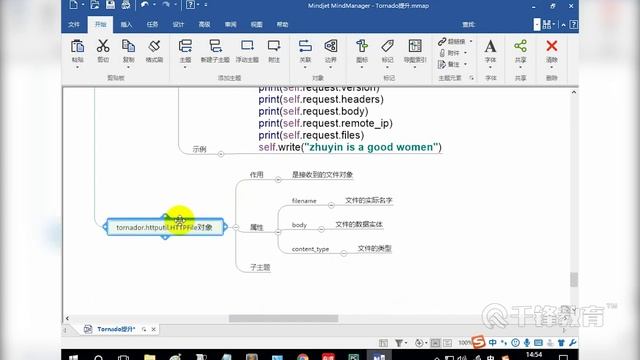Switch to the 高级 ribbon tab

click(x=204, y=24)
